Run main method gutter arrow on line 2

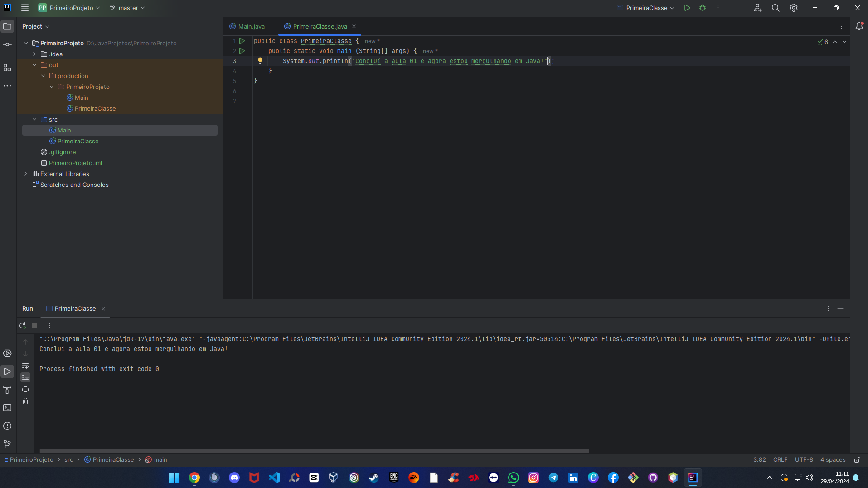pyautogui.click(x=242, y=51)
